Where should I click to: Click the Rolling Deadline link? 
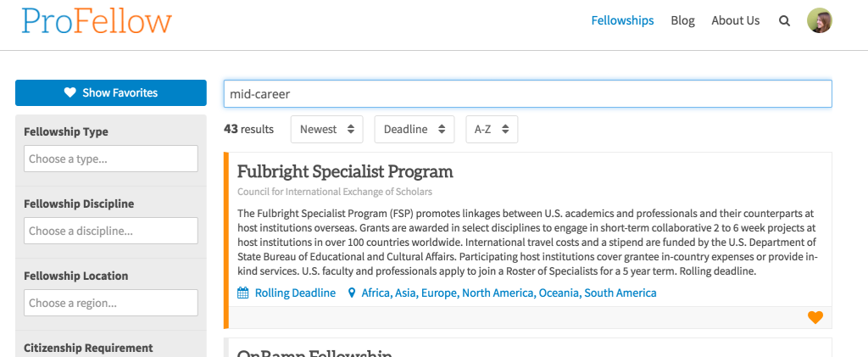(295, 293)
